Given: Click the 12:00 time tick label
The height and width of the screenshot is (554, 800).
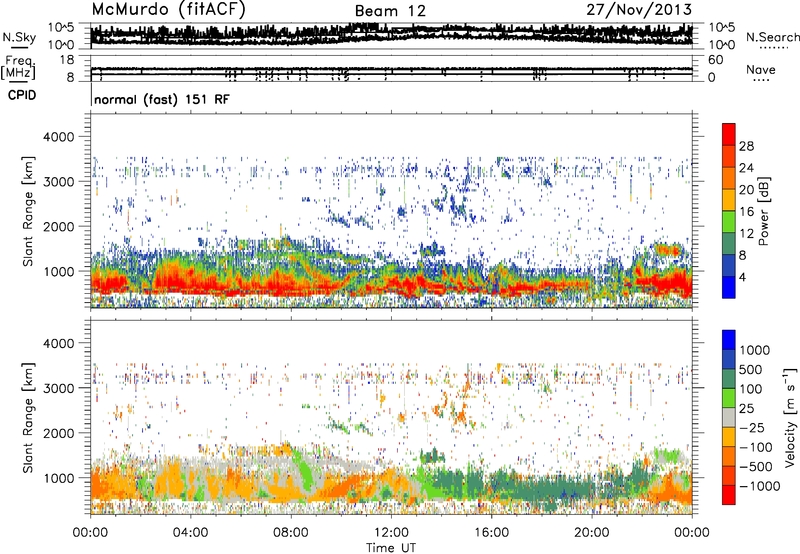Looking at the screenshot, I should click(391, 533).
